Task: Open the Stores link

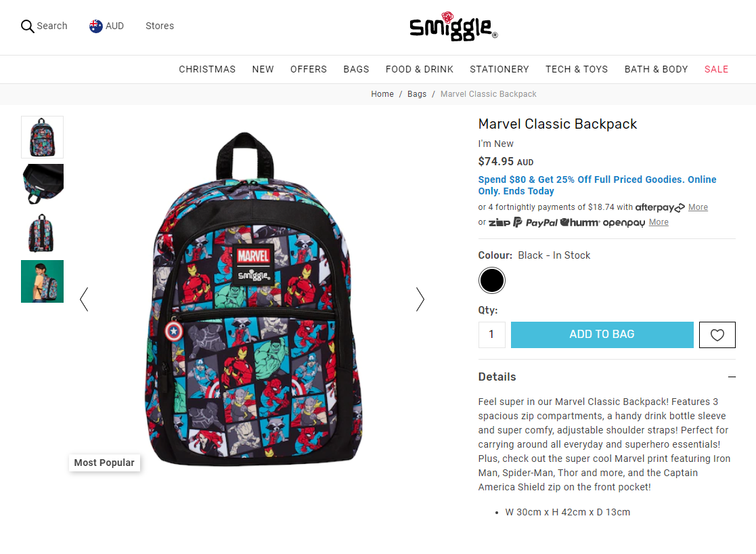Action: click(x=160, y=26)
